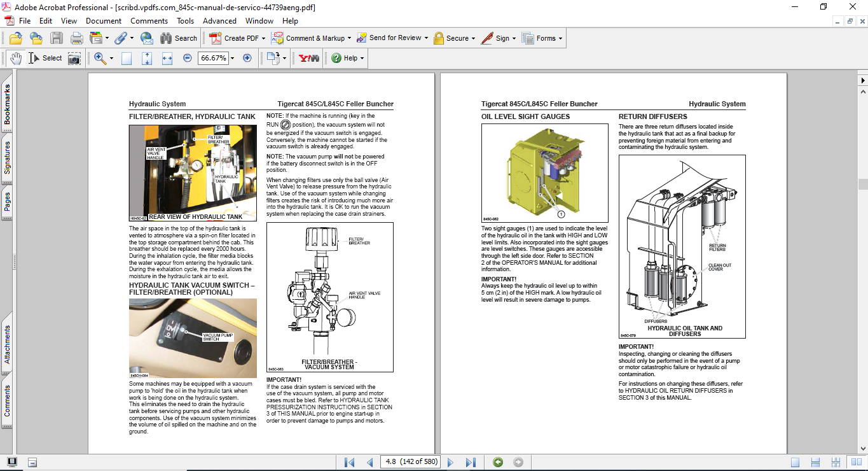This screenshot has height=471, width=868.
Task: Switch to Continuous-Facing page layout
Action: pos(836,462)
